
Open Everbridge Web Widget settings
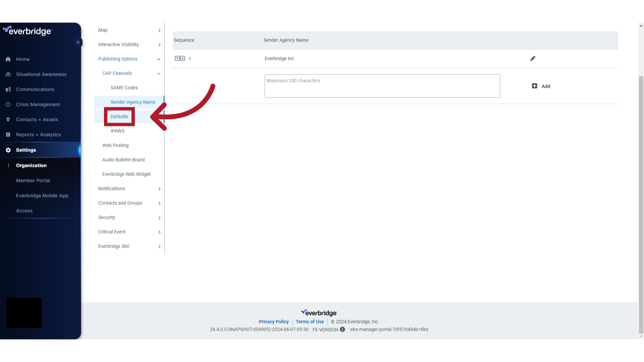(x=126, y=174)
